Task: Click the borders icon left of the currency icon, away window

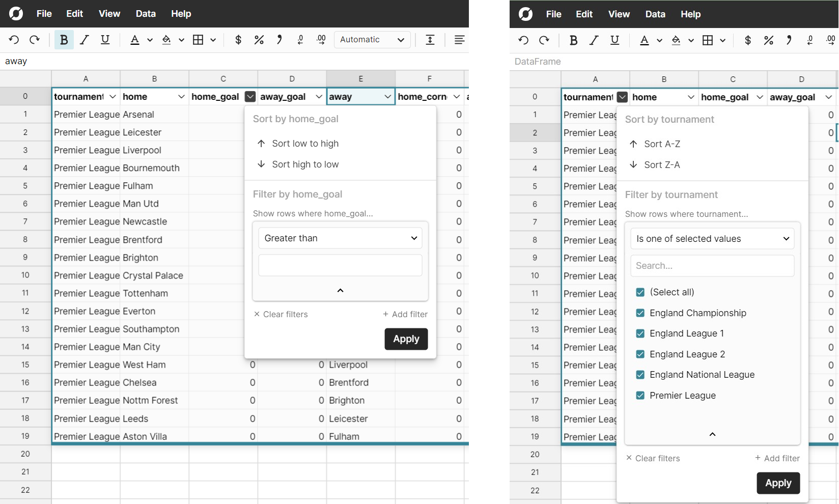Action: tap(198, 40)
